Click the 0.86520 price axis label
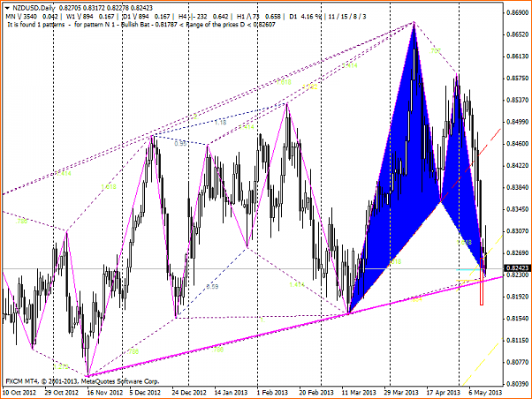This screenshot has width=532, height=399. coord(517,34)
